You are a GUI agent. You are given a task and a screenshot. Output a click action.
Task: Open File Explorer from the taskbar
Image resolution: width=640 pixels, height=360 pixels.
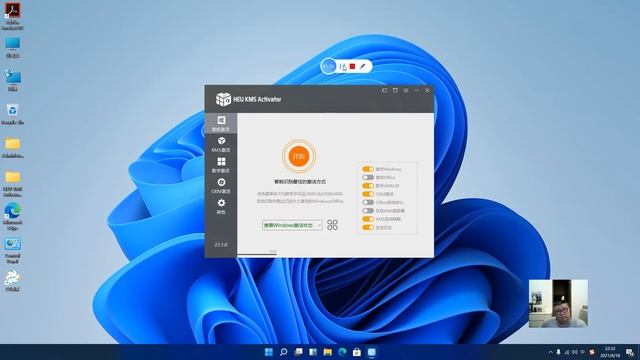[327, 352]
